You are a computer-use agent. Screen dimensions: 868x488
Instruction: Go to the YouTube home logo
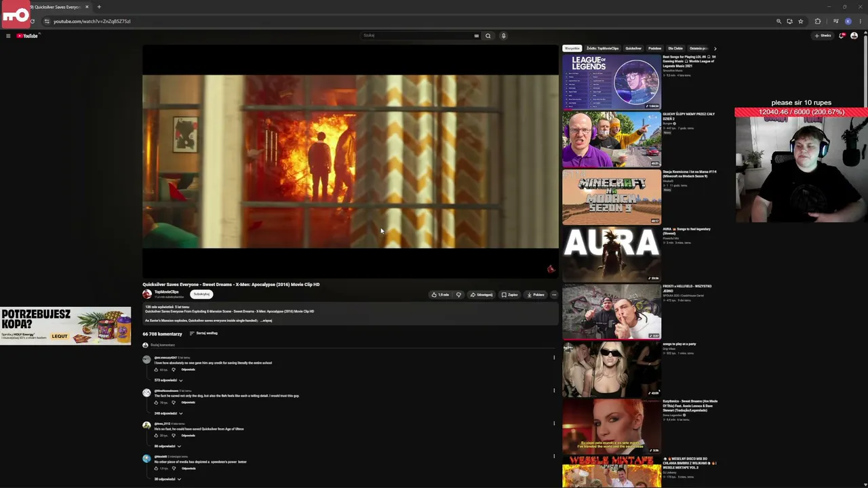pyautogui.click(x=27, y=36)
